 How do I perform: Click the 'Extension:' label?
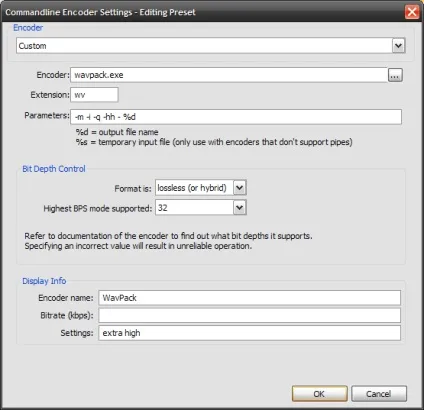pyautogui.click(x=50, y=95)
